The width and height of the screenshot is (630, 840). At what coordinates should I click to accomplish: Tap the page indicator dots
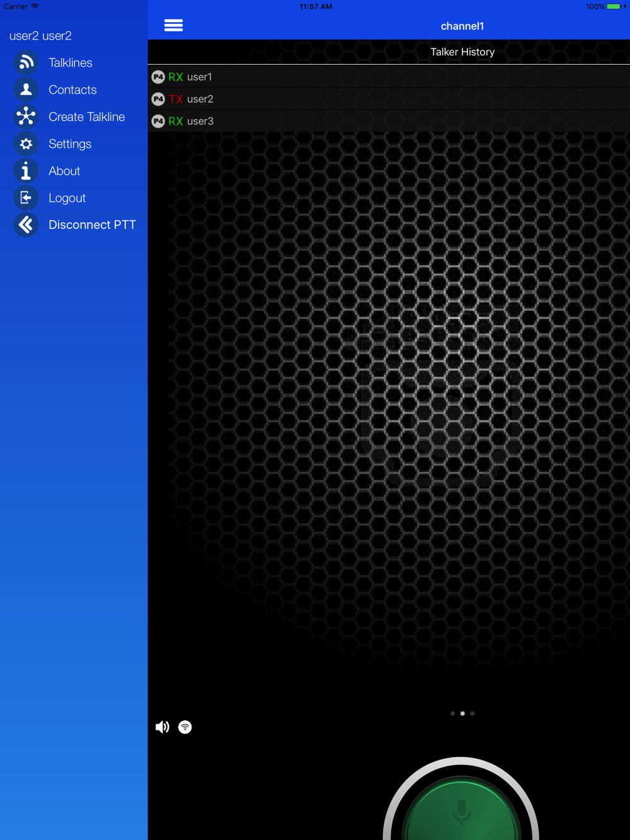[462, 713]
